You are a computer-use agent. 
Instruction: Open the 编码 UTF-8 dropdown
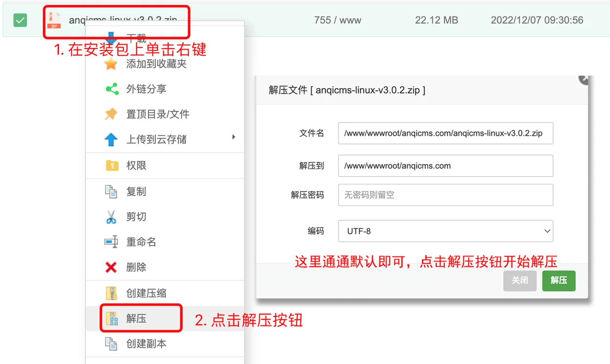(x=445, y=231)
